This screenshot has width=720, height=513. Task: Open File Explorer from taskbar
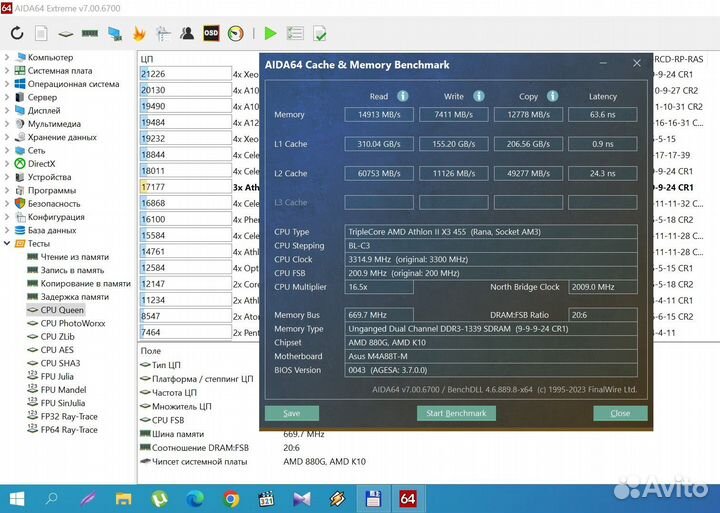[124, 499]
